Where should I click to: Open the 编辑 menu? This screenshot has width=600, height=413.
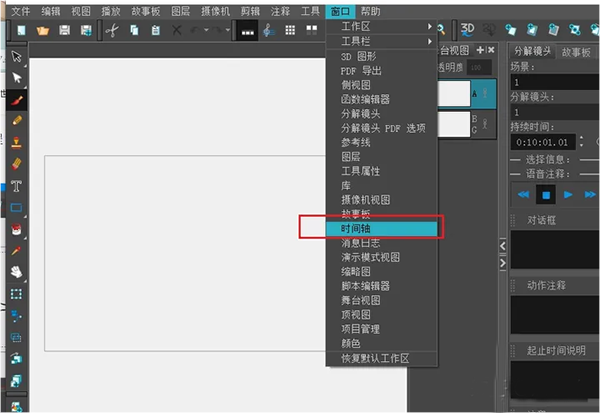(51, 11)
